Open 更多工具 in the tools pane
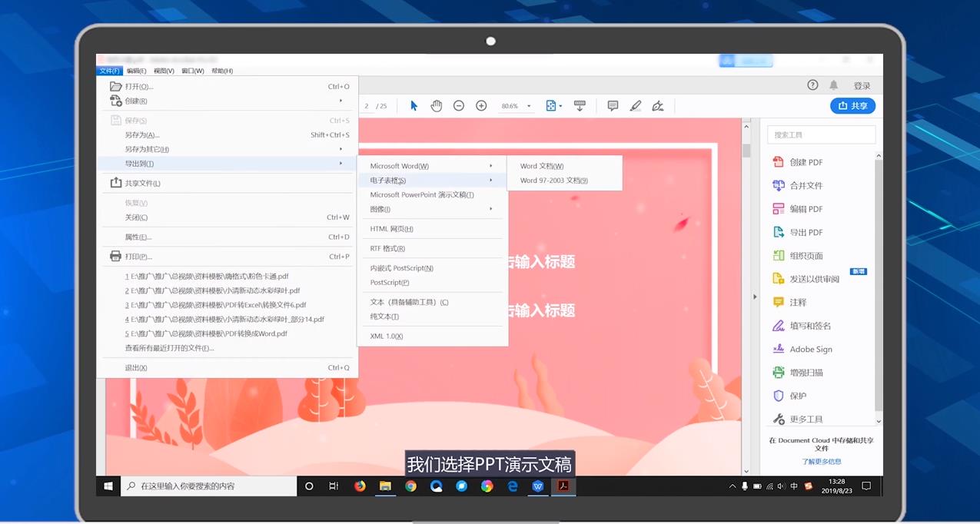This screenshot has width=980, height=524. coord(797,420)
